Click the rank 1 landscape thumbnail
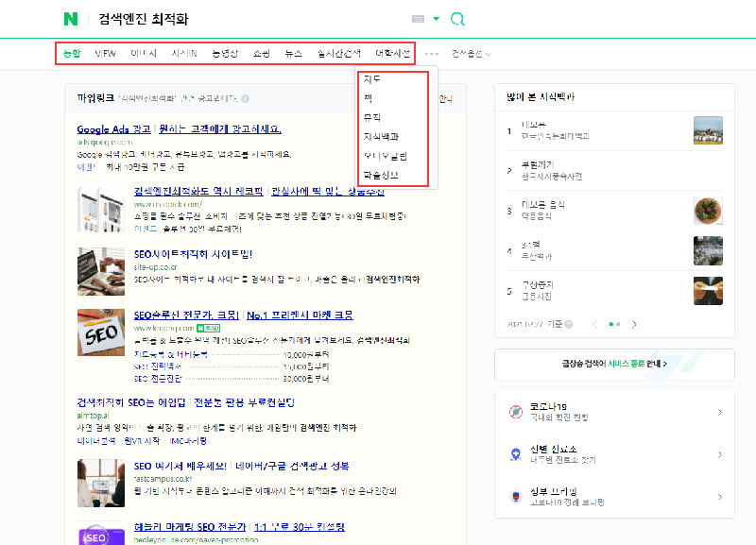756x545 pixels. (708, 130)
